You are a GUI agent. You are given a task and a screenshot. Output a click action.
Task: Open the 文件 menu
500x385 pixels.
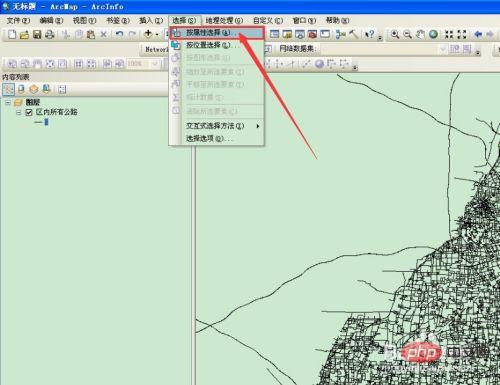18,21
